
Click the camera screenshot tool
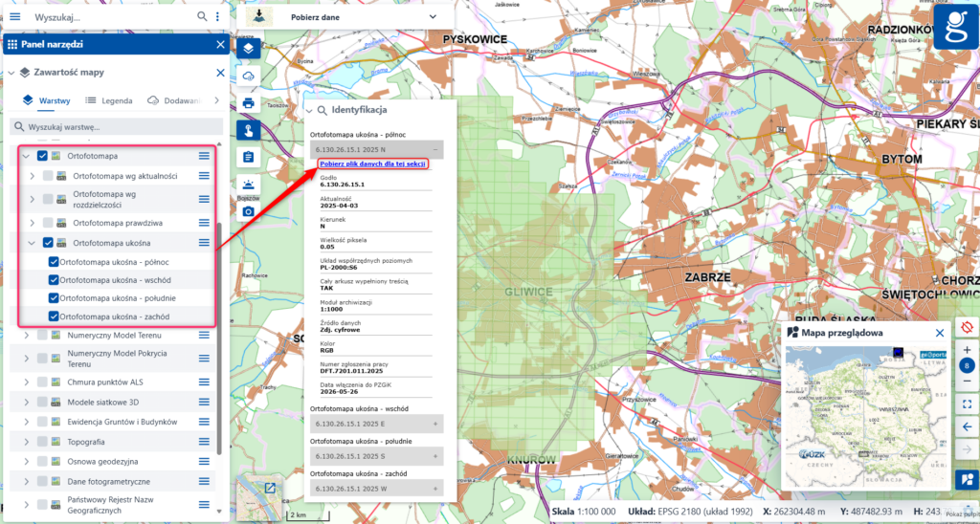click(248, 211)
